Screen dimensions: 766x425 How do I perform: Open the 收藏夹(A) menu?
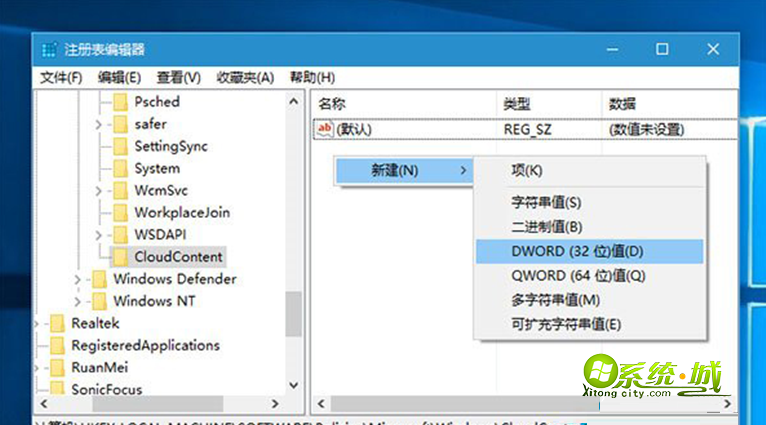pyautogui.click(x=245, y=77)
